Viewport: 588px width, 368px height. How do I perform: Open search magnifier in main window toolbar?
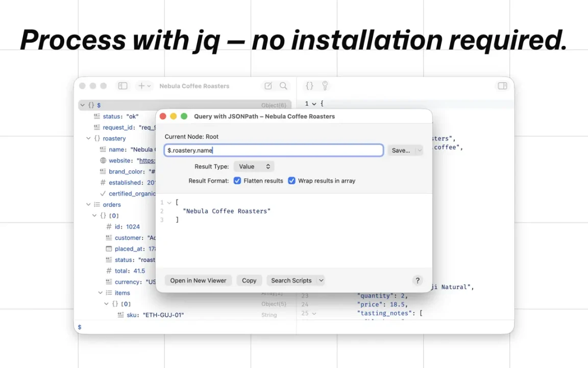click(x=283, y=86)
